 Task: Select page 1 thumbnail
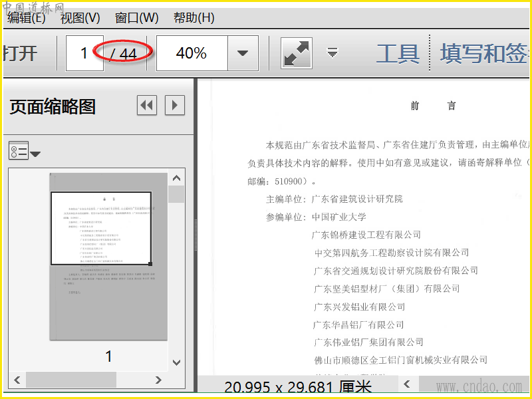tap(108, 257)
